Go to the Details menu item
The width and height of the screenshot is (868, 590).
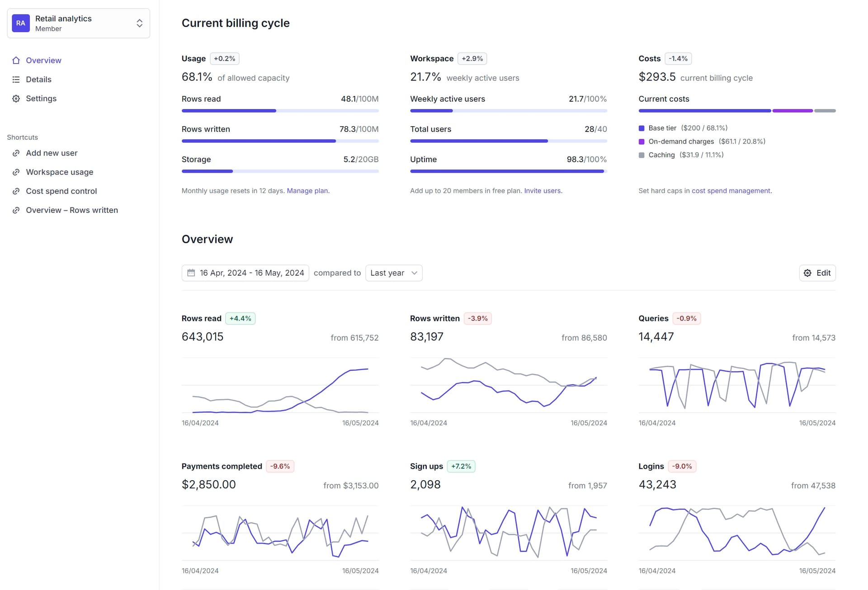38,80
